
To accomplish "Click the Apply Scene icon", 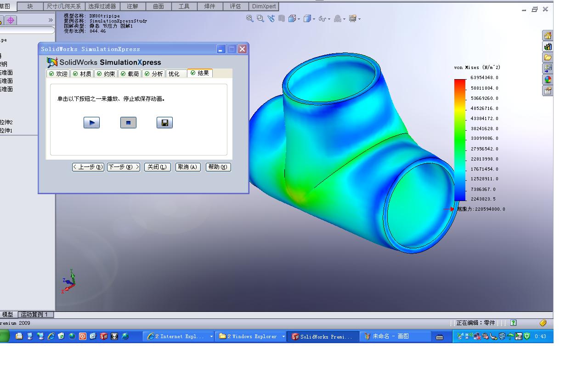I will [338, 19].
